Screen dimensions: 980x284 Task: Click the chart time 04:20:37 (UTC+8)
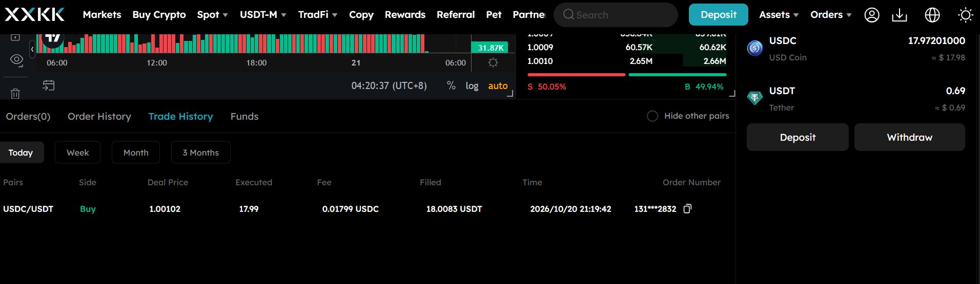[x=389, y=85]
